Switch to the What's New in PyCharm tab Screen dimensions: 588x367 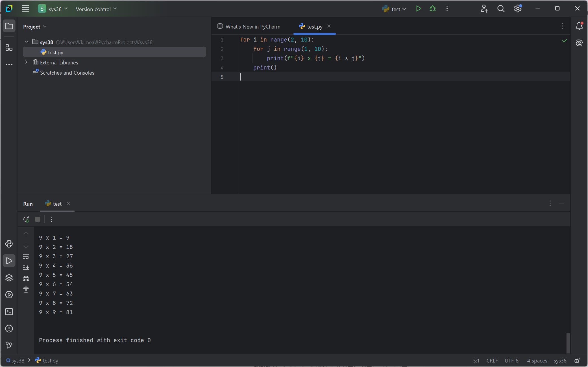[249, 27]
